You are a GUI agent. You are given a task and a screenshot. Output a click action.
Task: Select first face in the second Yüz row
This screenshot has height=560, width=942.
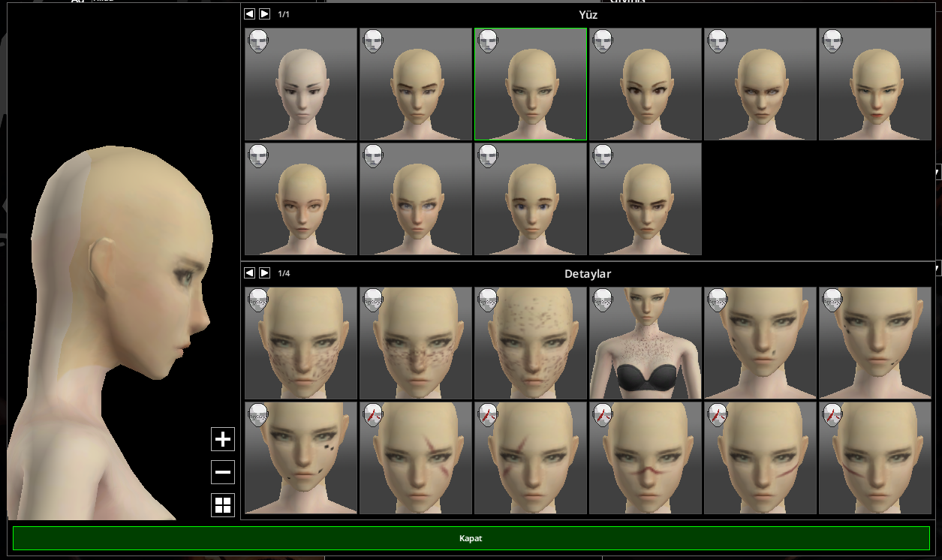coord(301,199)
